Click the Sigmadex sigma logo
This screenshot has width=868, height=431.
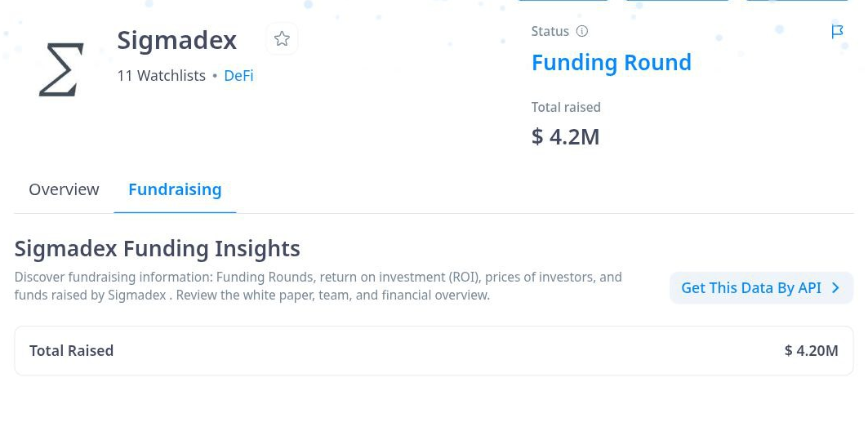(61, 69)
